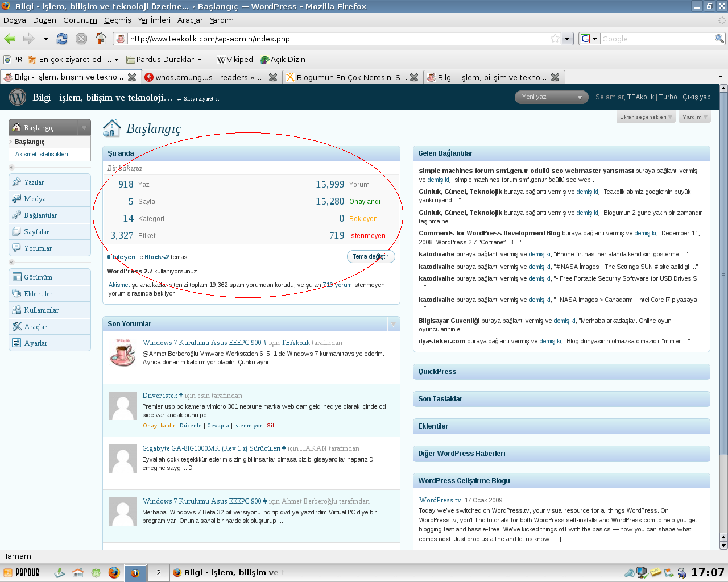Click the Firefox back arrow button

10,39
